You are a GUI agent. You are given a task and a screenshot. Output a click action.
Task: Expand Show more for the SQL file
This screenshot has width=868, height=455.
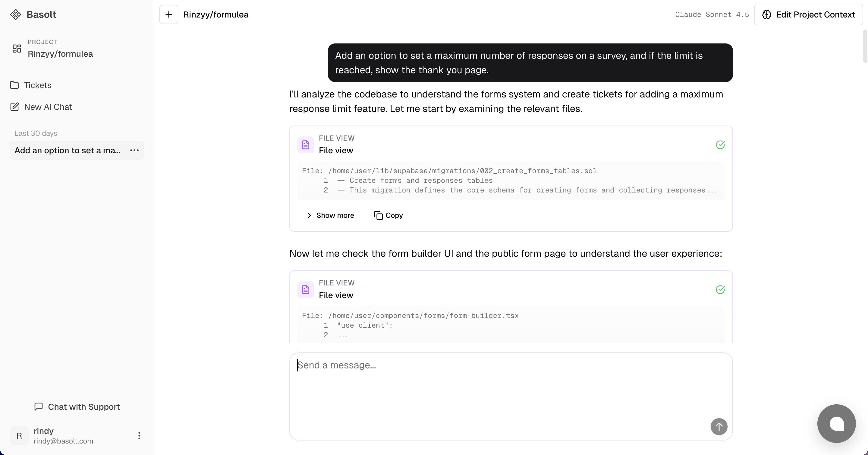tap(330, 215)
